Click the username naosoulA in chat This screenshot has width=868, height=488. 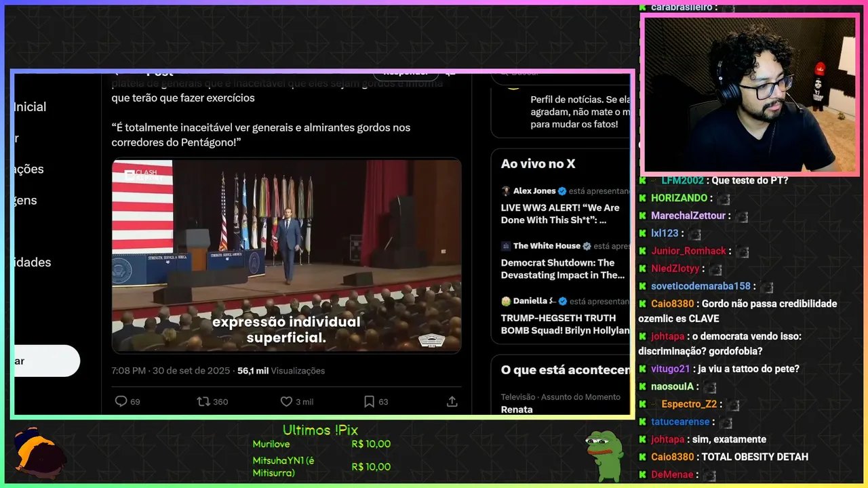pyautogui.click(x=673, y=386)
